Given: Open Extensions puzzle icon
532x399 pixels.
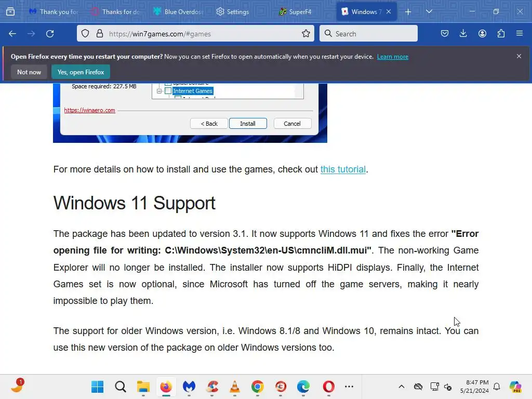Looking at the screenshot, I should click(501, 34).
